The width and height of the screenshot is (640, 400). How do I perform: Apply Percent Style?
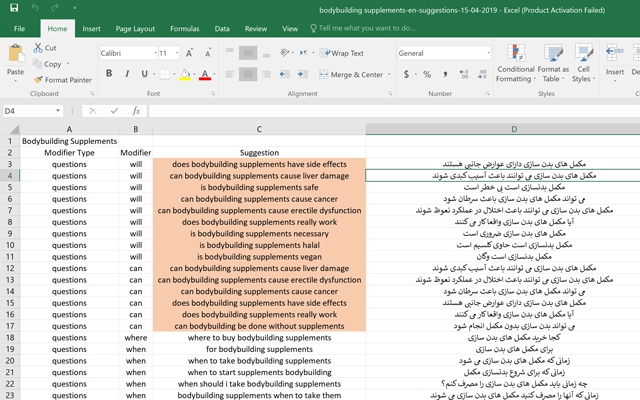tap(427, 74)
